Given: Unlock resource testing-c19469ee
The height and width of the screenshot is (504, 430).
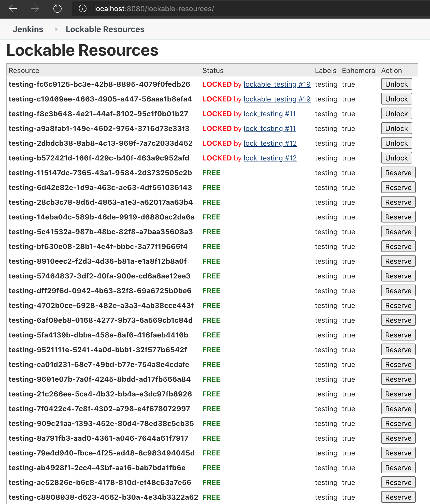Looking at the screenshot, I should [x=396, y=99].
